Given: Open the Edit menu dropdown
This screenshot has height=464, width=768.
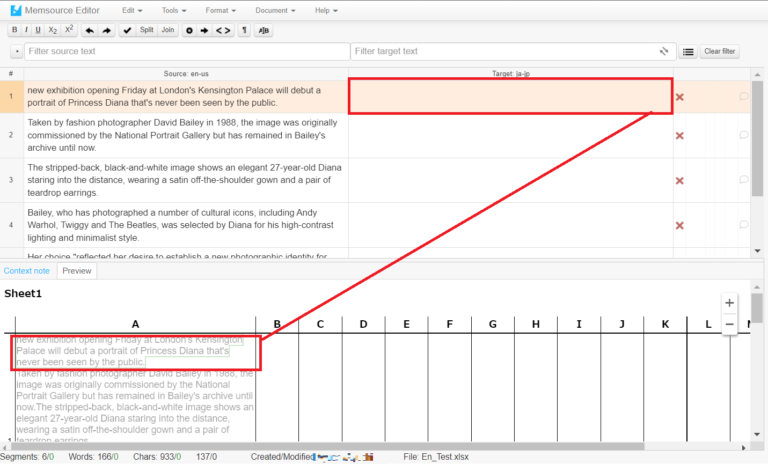Looking at the screenshot, I should pos(130,10).
